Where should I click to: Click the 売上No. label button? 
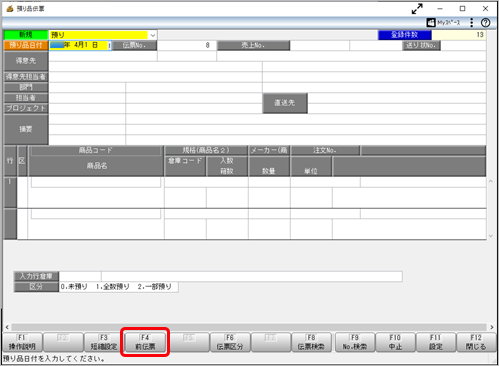pos(253,45)
